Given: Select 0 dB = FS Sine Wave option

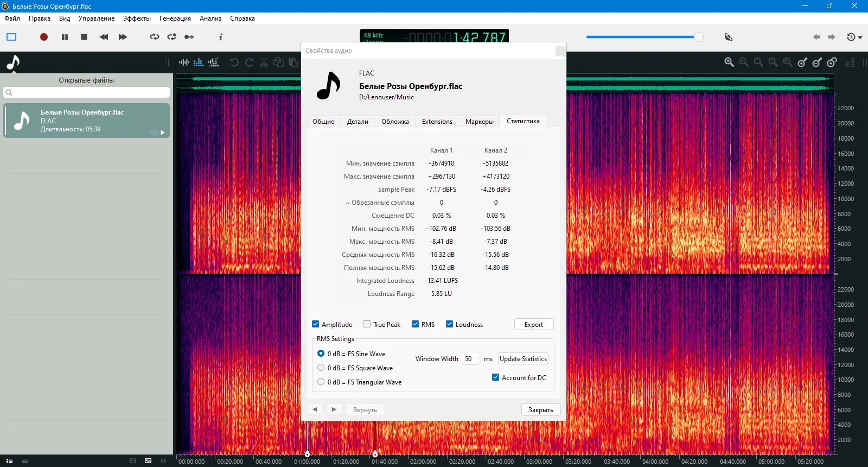Looking at the screenshot, I should 321,354.
